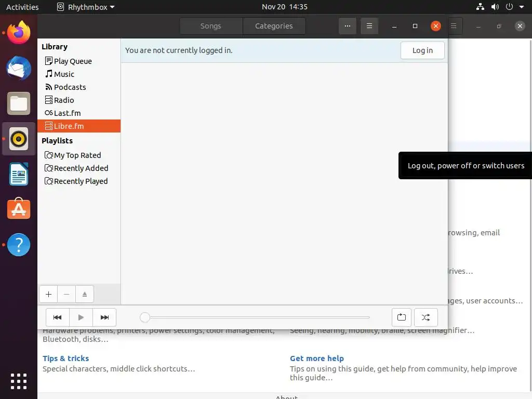
Task: Click the Rhythmbox dock icon
Action: tap(19, 139)
